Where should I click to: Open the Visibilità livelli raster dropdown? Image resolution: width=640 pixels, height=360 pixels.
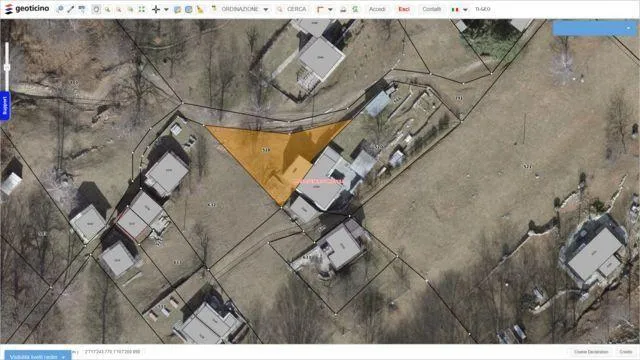[x=38, y=356]
